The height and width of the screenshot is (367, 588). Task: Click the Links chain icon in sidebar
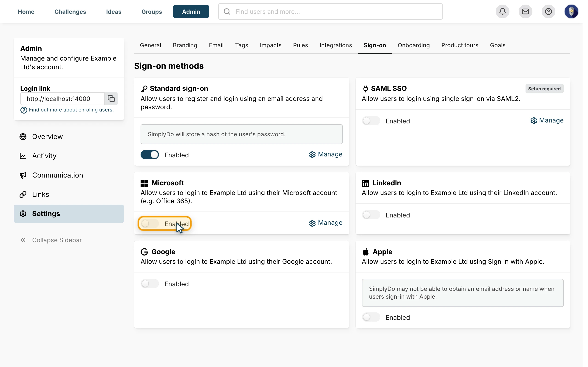click(x=23, y=195)
